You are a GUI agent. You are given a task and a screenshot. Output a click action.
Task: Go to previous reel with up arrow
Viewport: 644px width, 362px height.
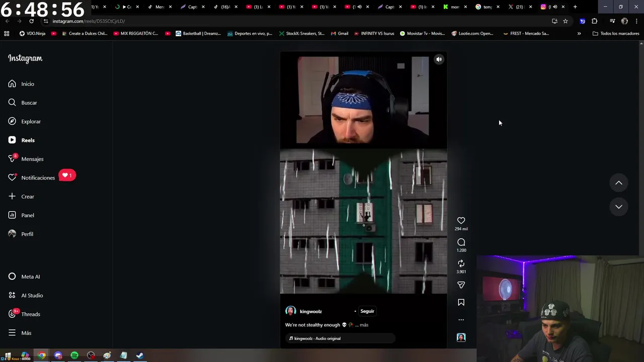click(x=619, y=183)
